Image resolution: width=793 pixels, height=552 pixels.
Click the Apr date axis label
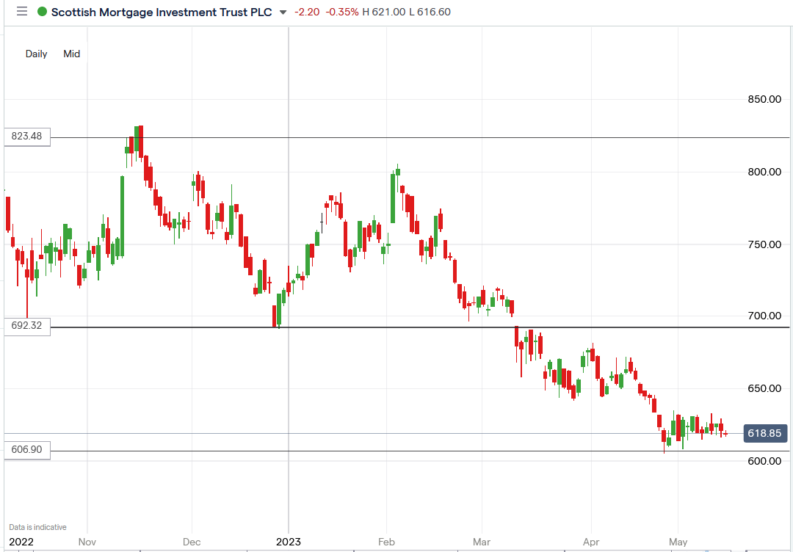point(590,542)
